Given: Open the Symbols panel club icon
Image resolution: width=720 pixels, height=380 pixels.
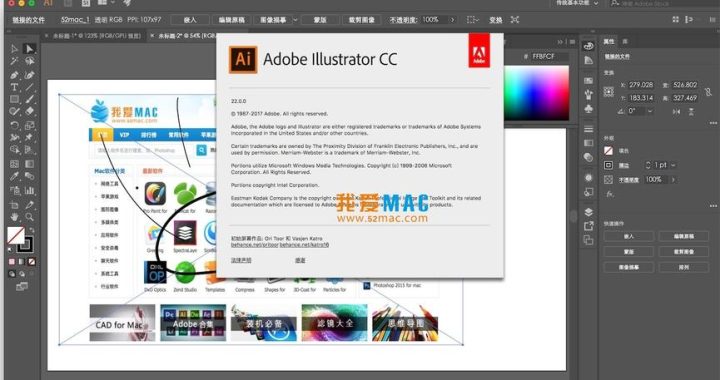Looking at the screenshot, I should tap(588, 109).
